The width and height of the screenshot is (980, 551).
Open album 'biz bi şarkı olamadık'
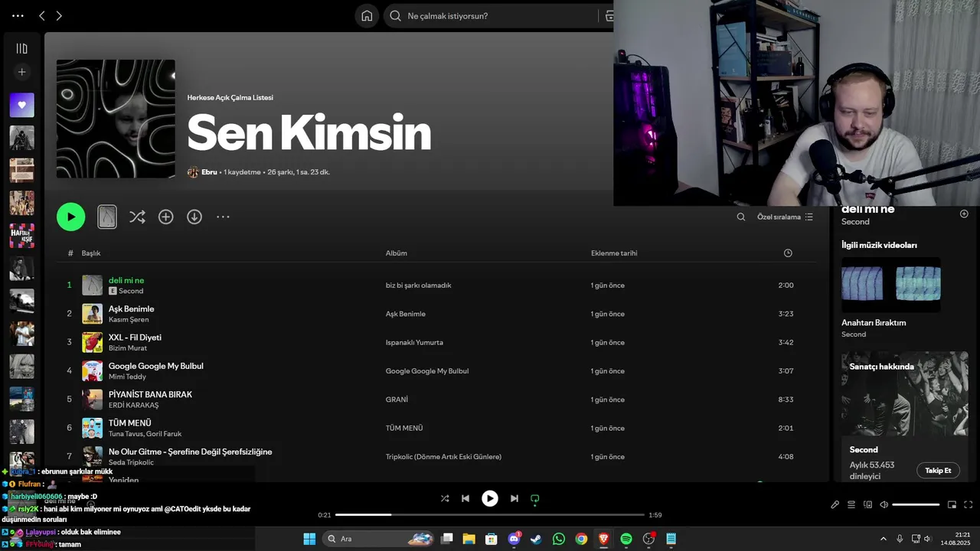point(418,285)
